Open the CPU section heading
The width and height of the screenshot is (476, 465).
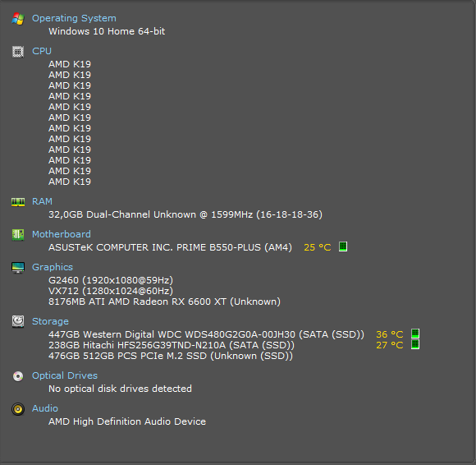click(x=42, y=51)
